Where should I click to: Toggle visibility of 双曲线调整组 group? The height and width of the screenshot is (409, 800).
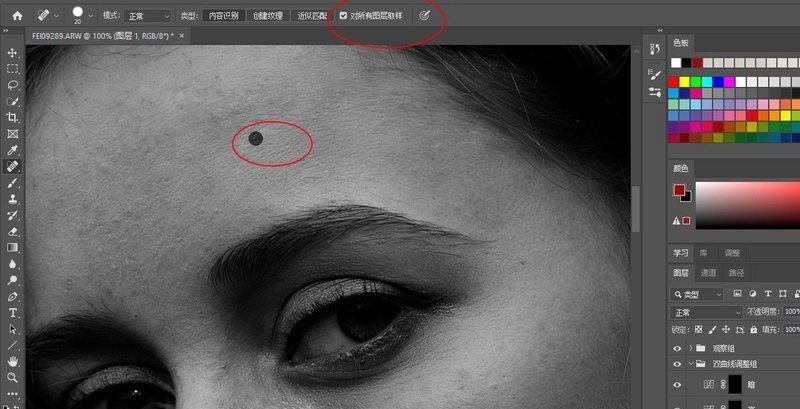tap(677, 364)
